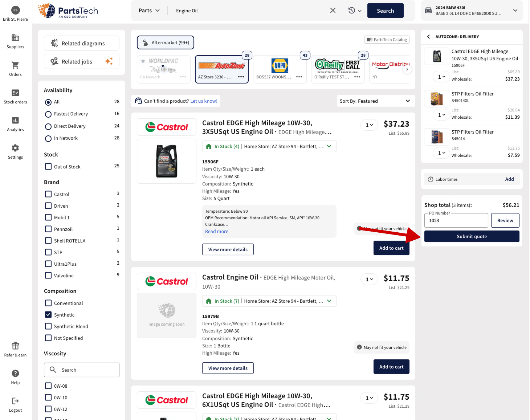
Task: Uncheck the Synthetic composition filter
Action: [48, 315]
